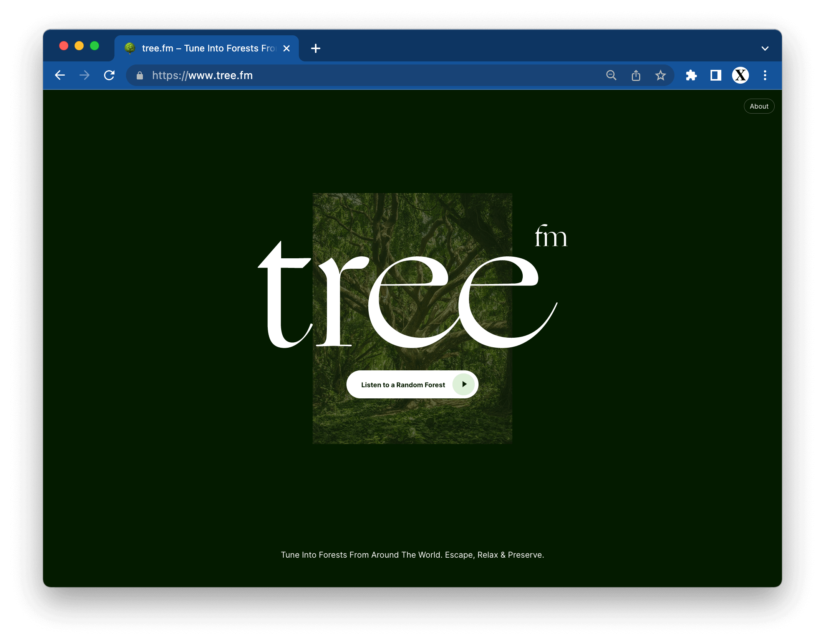Open the extensions puzzle icon
The image size is (825, 644).
click(x=691, y=75)
